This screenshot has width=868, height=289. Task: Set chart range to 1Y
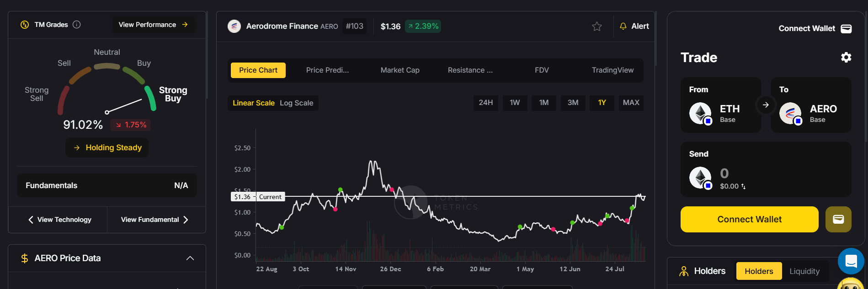pyautogui.click(x=602, y=103)
